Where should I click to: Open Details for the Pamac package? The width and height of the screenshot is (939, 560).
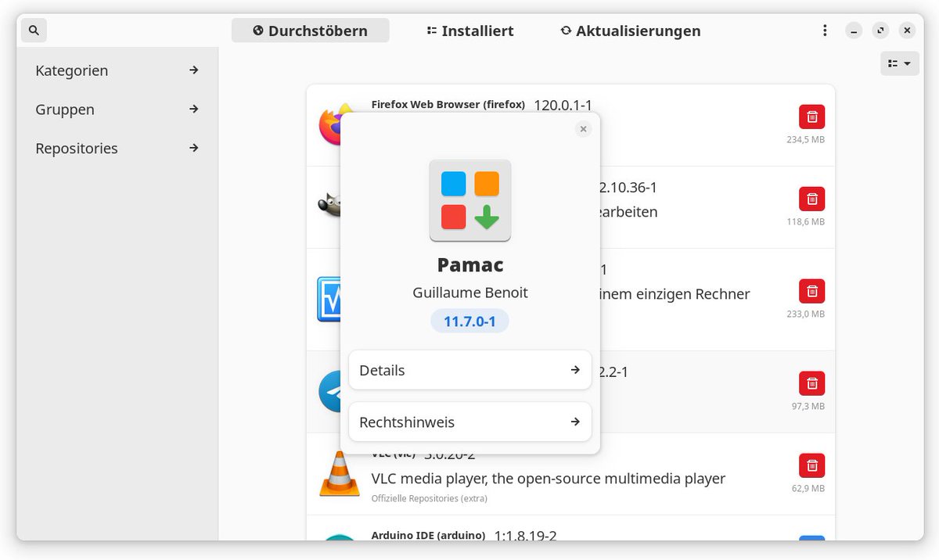coord(469,370)
